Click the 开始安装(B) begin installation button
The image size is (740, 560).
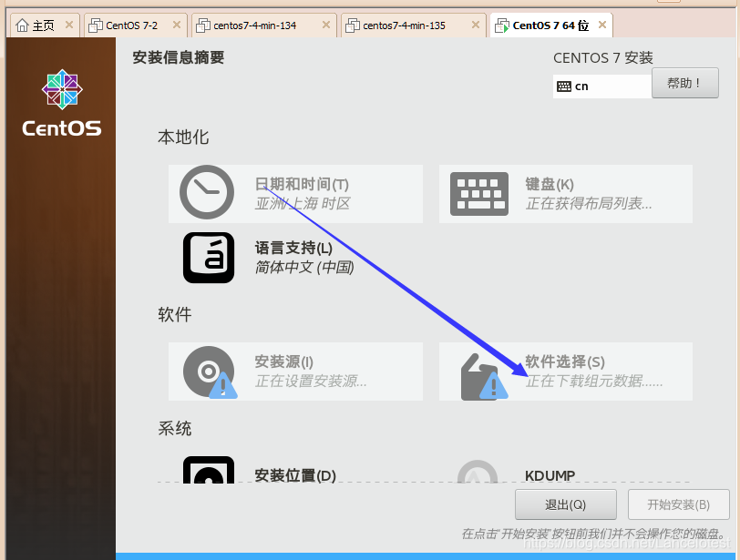click(x=678, y=504)
